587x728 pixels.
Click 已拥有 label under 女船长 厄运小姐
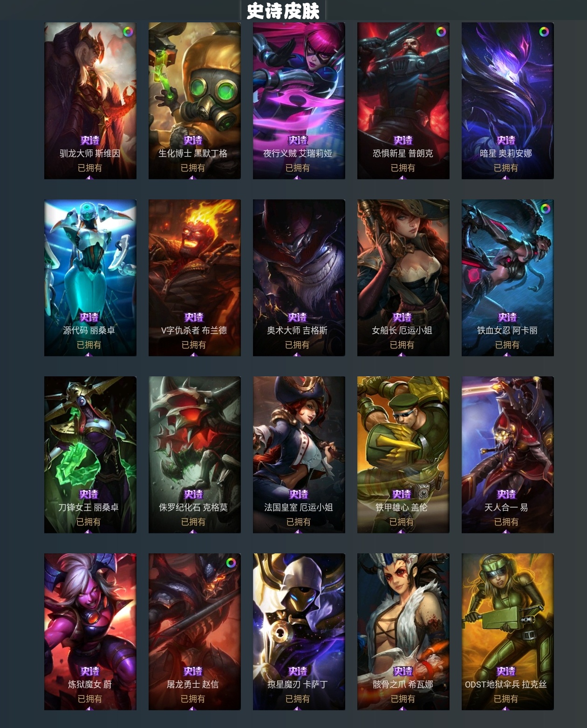pyautogui.click(x=402, y=345)
